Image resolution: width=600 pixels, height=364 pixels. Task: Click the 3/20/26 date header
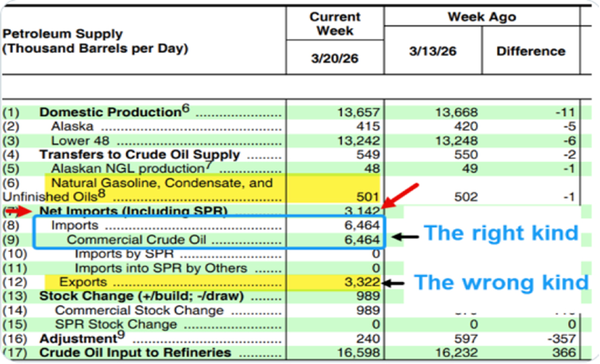click(334, 58)
